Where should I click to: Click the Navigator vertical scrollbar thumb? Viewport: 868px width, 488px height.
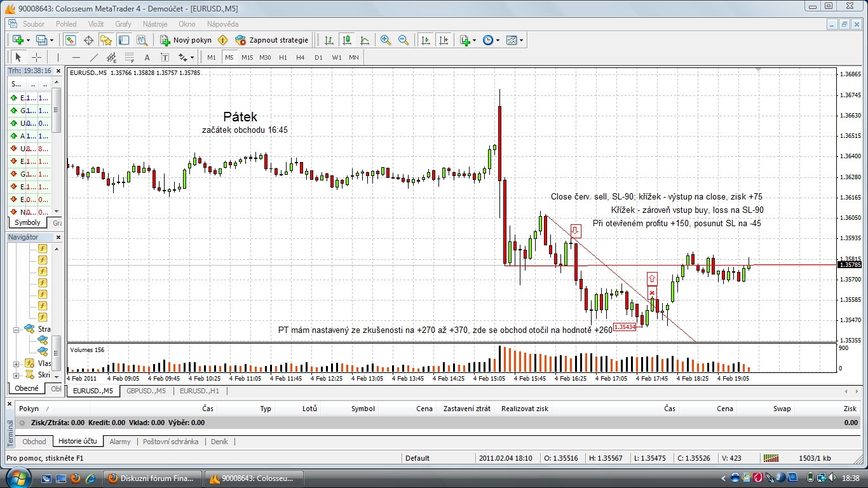click(x=57, y=352)
